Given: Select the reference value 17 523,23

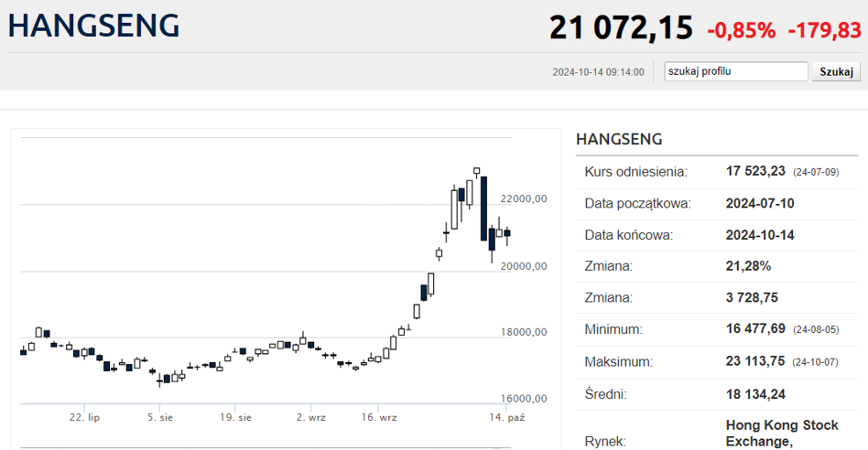Looking at the screenshot, I should [755, 171].
